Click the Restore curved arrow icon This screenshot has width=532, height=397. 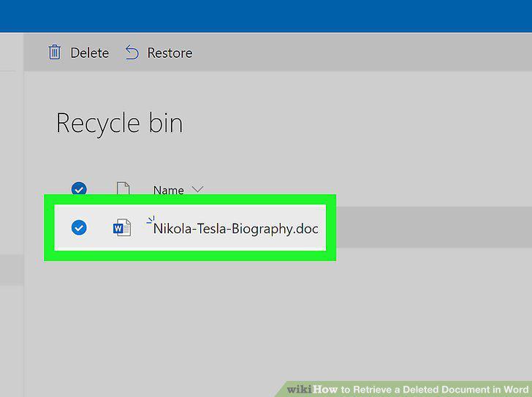(x=132, y=53)
